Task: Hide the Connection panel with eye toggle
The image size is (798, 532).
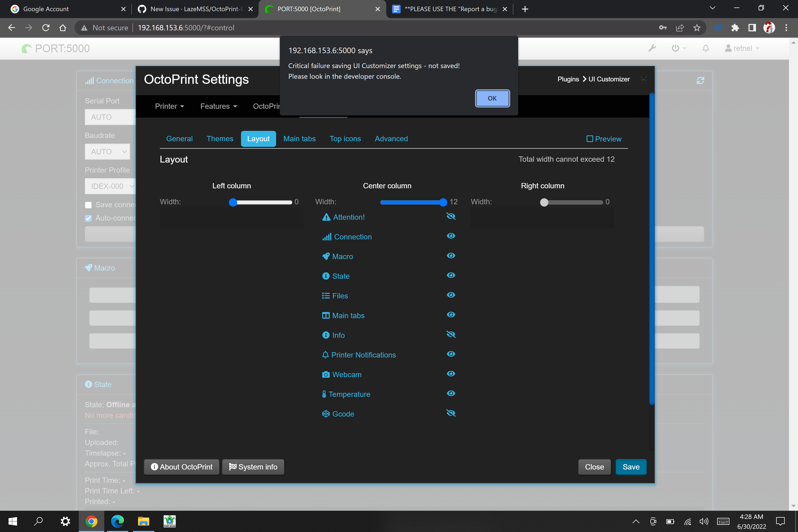Action: coord(451,236)
